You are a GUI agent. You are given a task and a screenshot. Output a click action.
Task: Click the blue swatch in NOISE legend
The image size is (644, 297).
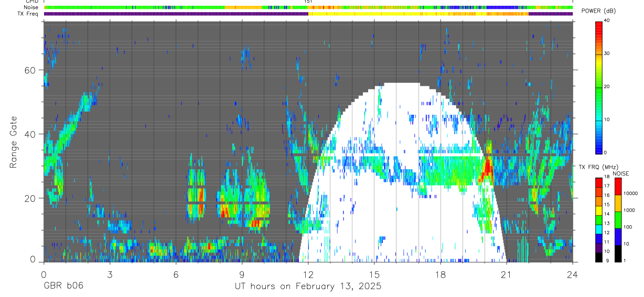[618, 236]
